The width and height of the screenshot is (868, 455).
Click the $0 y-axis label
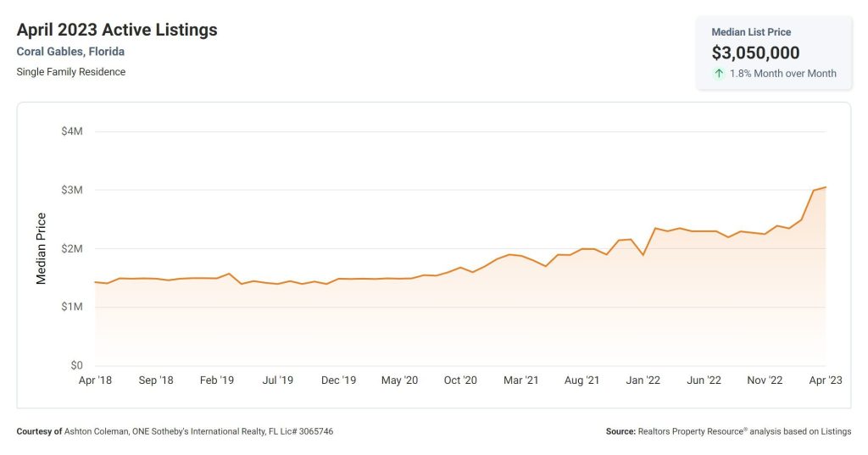[76, 365]
